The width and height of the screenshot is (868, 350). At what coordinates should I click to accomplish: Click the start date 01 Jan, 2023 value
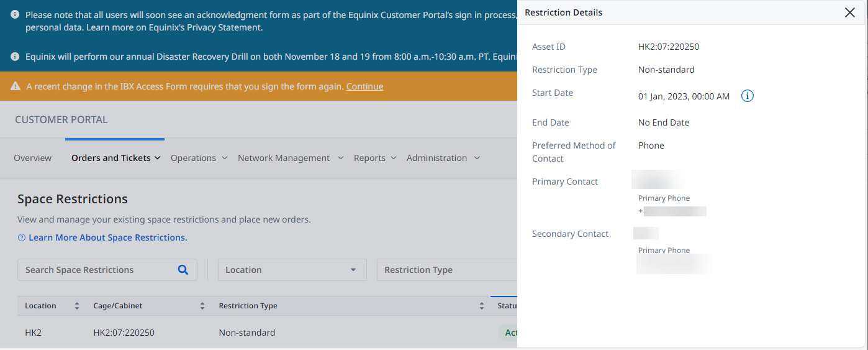pos(684,96)
